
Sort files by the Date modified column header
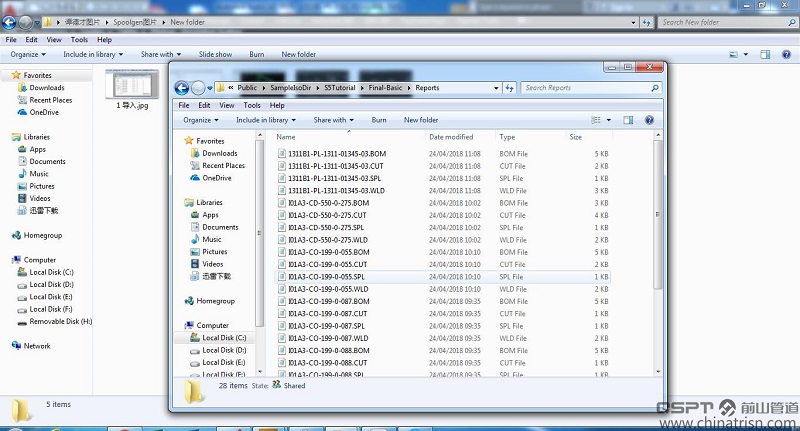pyautogui.click(x=451, y=137)
